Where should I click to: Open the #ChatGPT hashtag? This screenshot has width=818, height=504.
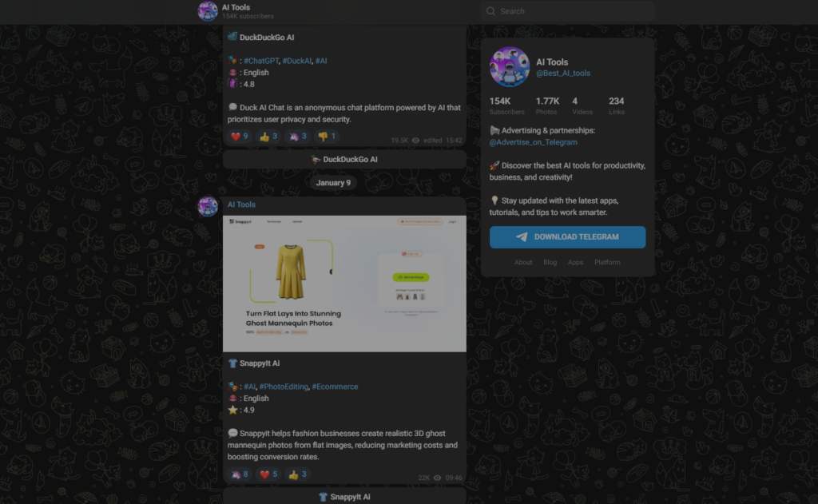point(261,61)
